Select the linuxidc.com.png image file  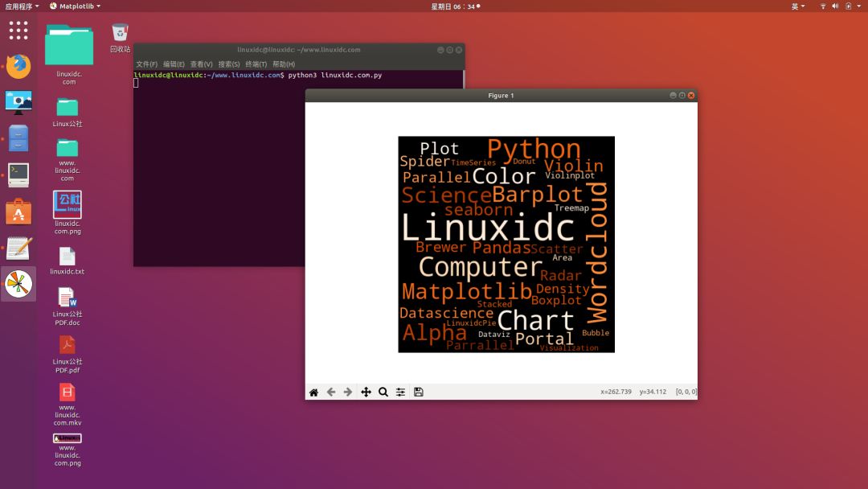(67, 212)
